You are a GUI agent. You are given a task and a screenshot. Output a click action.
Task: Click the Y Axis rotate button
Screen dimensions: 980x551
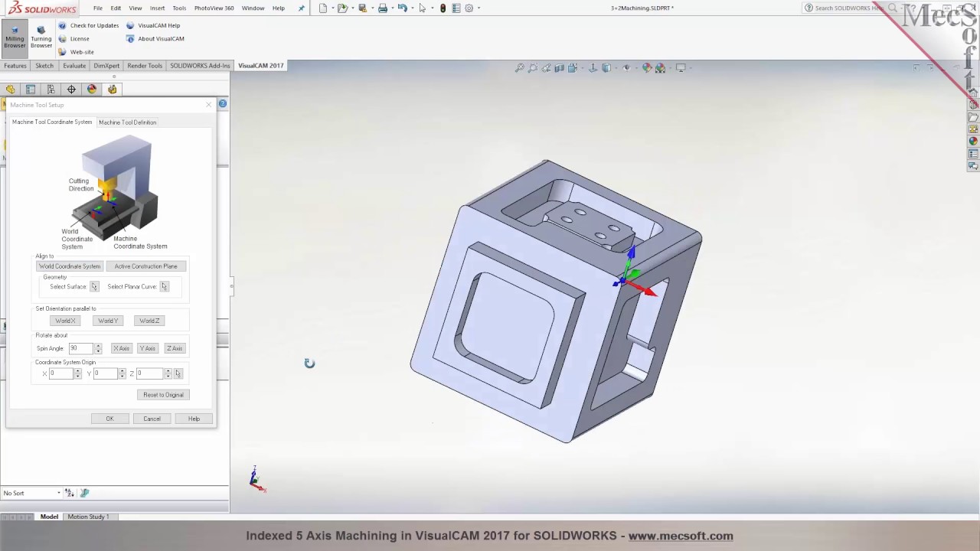pyautogui.click(x=147, y=348)
